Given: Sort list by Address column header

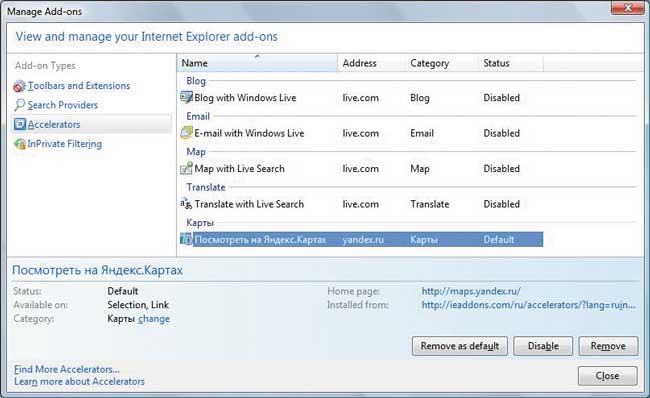Looking at the screenshot, I should point(371,63).
